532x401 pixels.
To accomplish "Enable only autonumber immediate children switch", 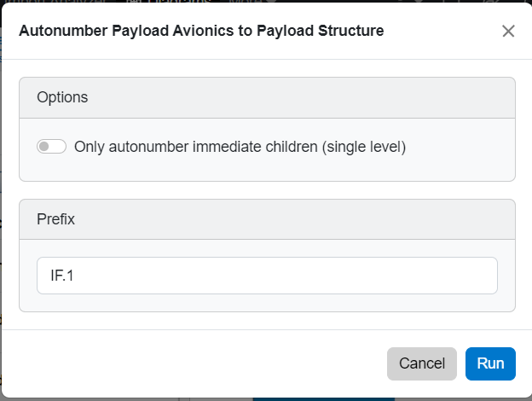I will point(51,147).
